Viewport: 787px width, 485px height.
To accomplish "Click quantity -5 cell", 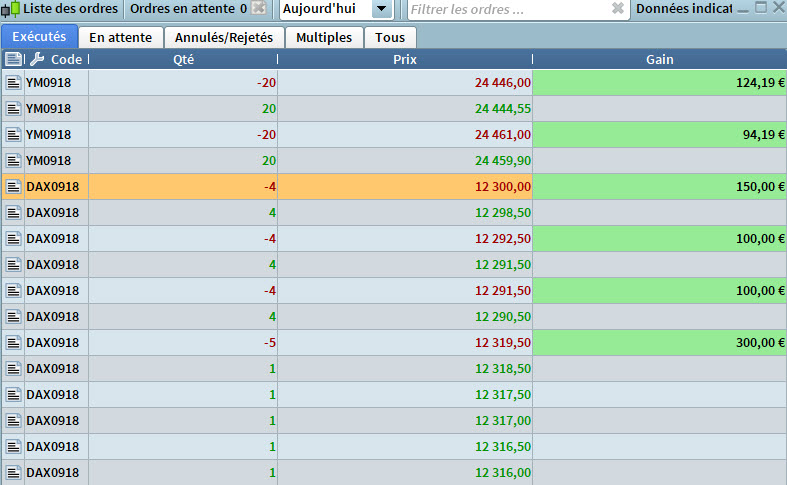I will click(183, 342).
